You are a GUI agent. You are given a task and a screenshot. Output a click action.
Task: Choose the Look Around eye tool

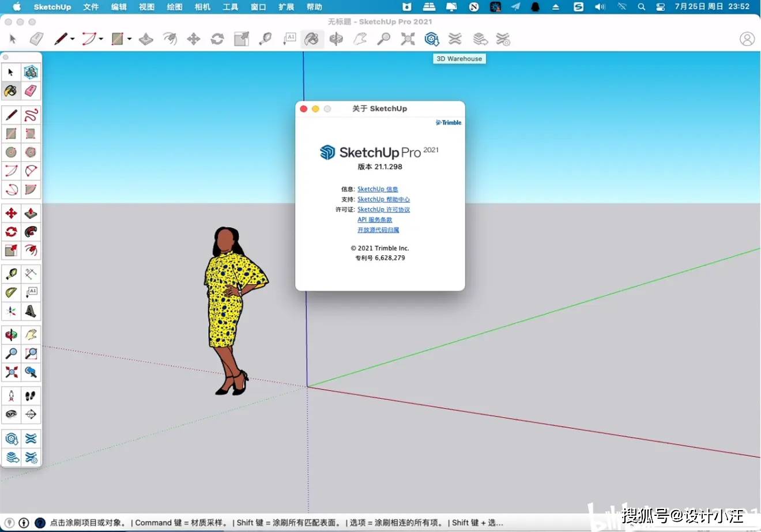click(x=11, y=414)
